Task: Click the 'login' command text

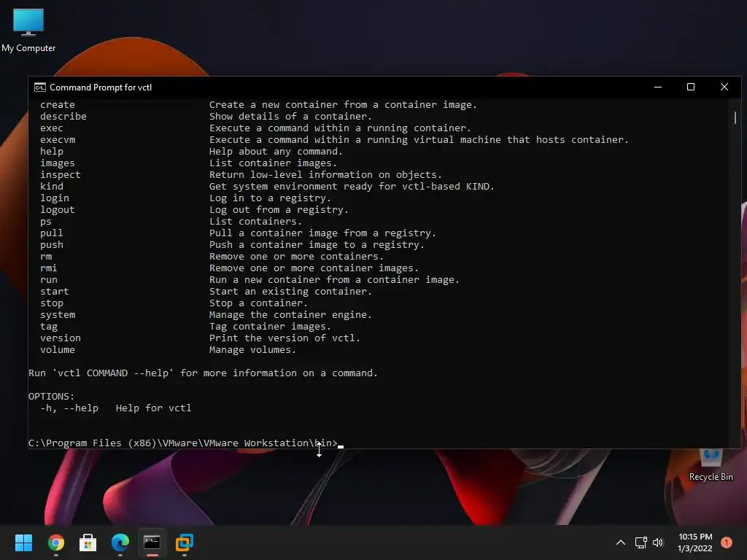Action: coord(55,198)
